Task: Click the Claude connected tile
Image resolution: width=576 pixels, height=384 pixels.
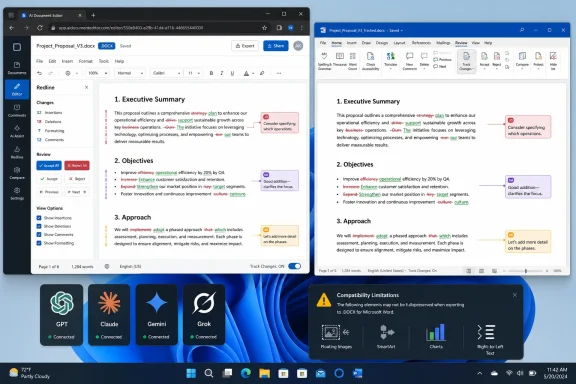Action: 109,315
